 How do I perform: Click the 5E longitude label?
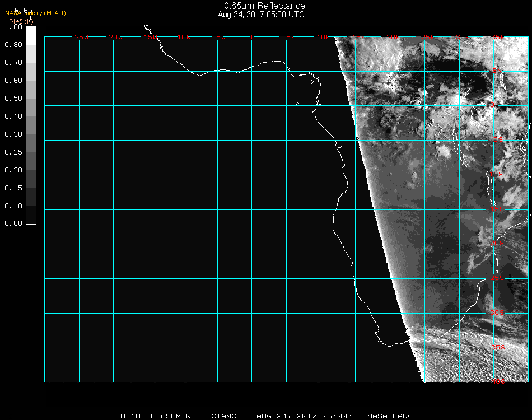pos(291,37)
